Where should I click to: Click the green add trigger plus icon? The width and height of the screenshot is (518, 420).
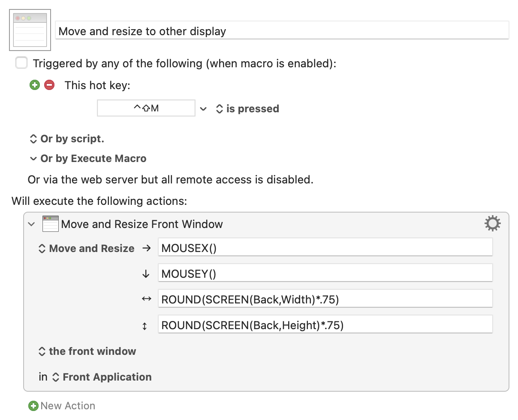point(35,85)
